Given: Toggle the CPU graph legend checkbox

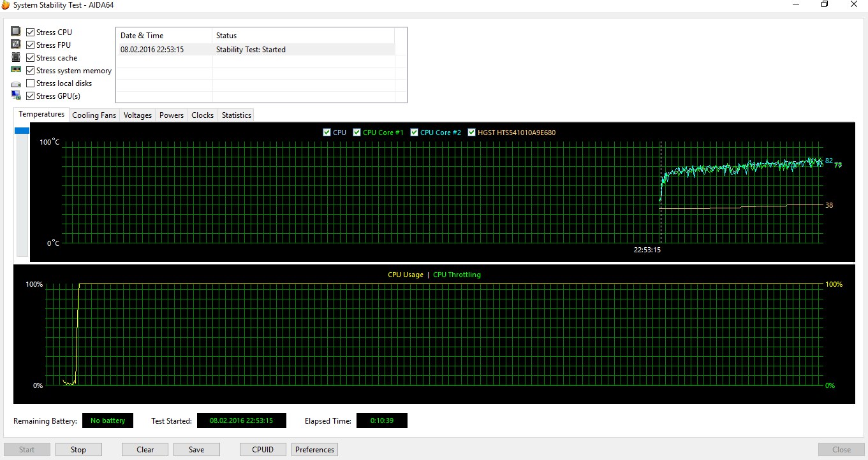Looking at the screenshot, I should 327,133.
